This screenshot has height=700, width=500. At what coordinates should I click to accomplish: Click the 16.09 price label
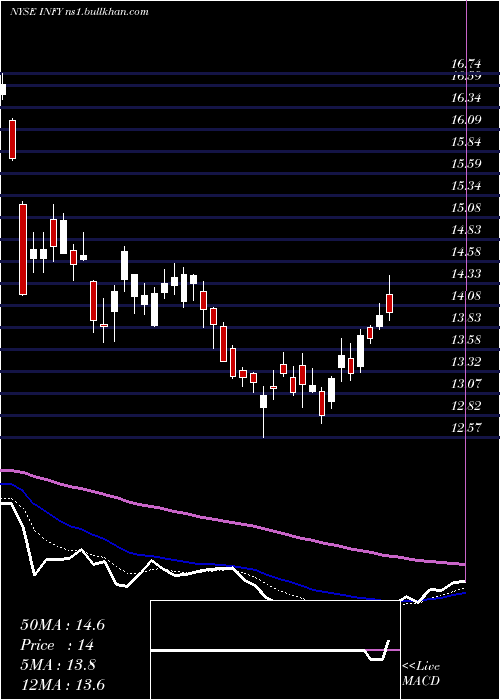pyautogui.click(x=467, y=120)
